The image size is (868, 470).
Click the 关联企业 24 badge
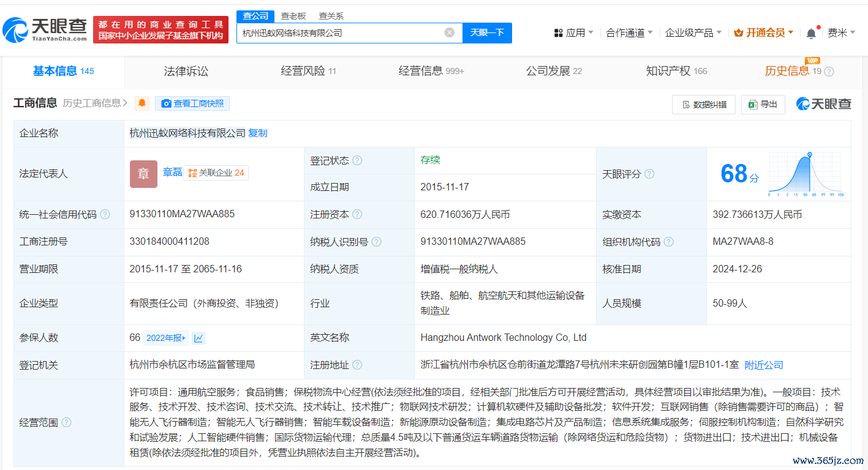216,173
